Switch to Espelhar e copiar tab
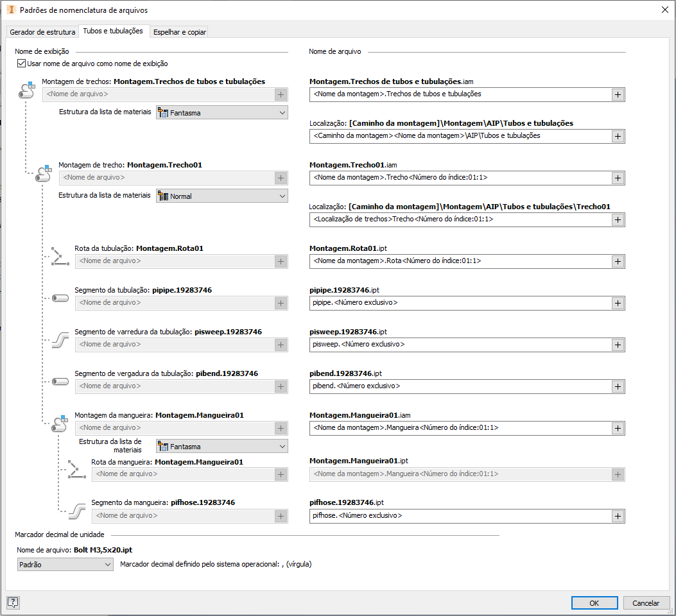The height and width of the screenshot is (616, 676). coord(179,32)
